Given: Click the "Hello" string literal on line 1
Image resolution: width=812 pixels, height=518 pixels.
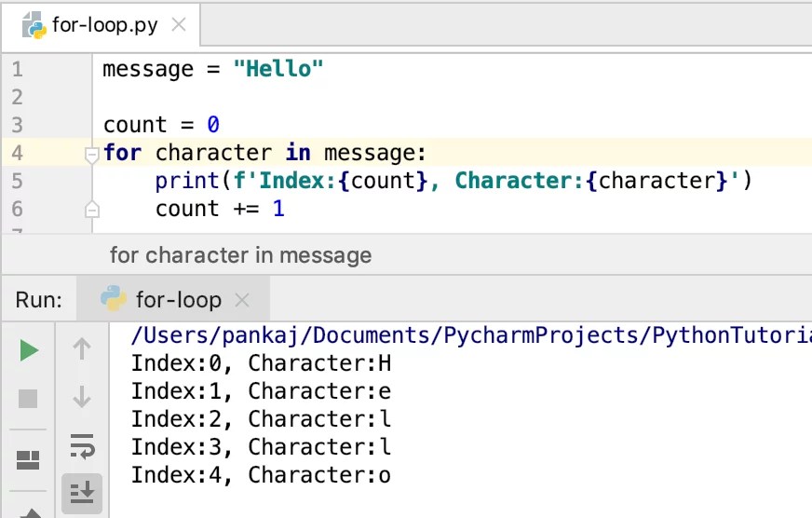Looking at the screenshot, I should pos(278,69).
